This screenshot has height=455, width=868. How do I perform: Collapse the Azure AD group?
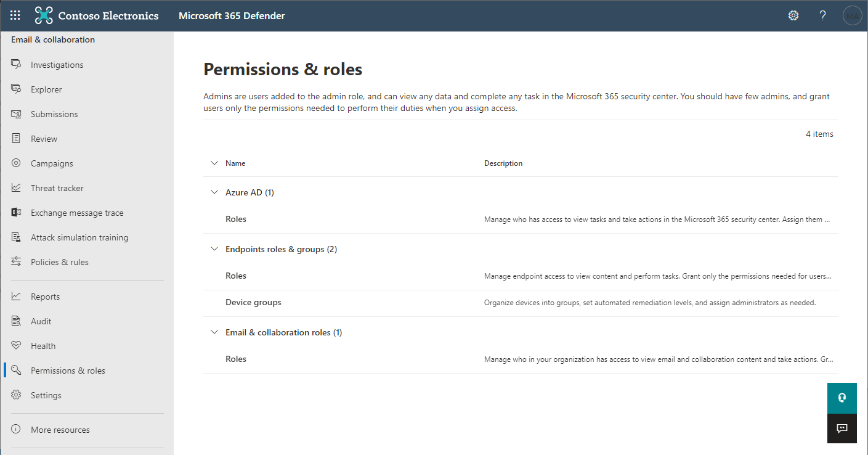pos(214,192)
